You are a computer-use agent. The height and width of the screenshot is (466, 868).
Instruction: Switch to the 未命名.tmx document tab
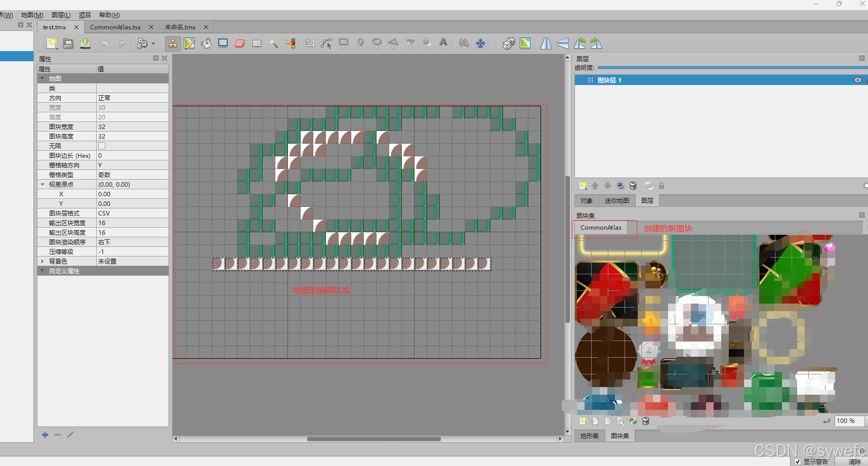tap(180, 27)
